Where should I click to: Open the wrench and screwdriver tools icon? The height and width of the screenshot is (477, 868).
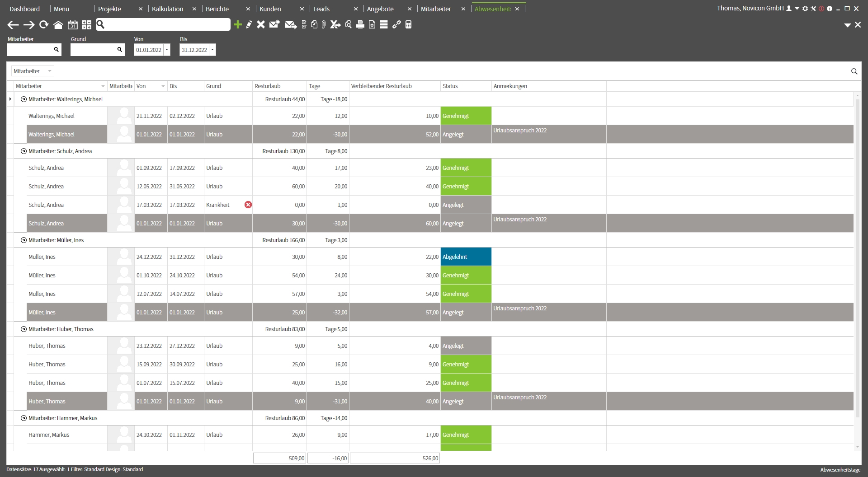813,9
